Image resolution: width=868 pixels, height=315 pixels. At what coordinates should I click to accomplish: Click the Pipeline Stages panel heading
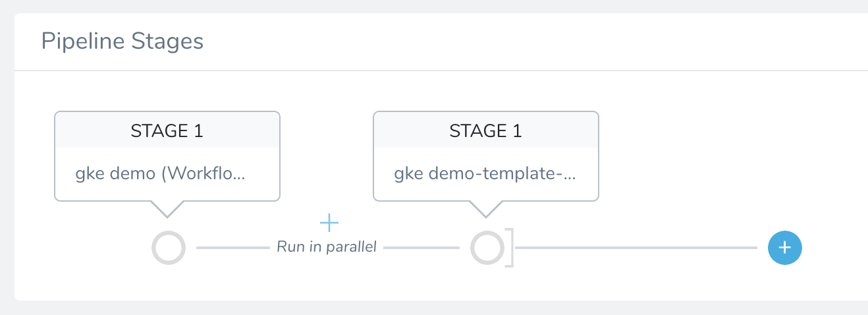[x=122, y=41]
